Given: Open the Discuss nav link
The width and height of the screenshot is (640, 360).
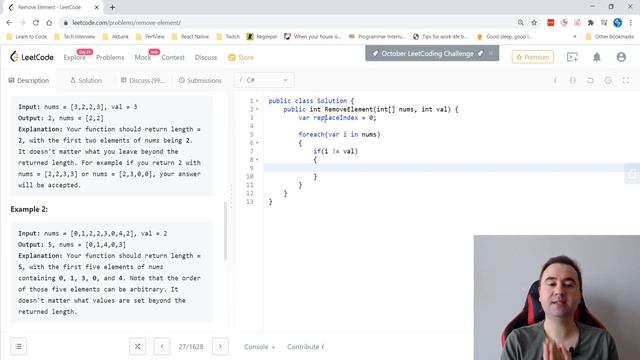Looking at the screenshot, I should (206, 58).
